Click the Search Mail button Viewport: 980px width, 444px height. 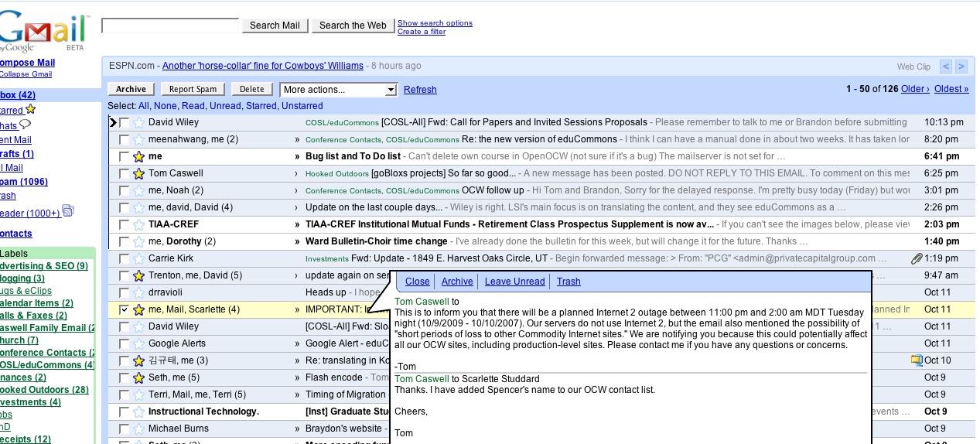pos(275,26)
